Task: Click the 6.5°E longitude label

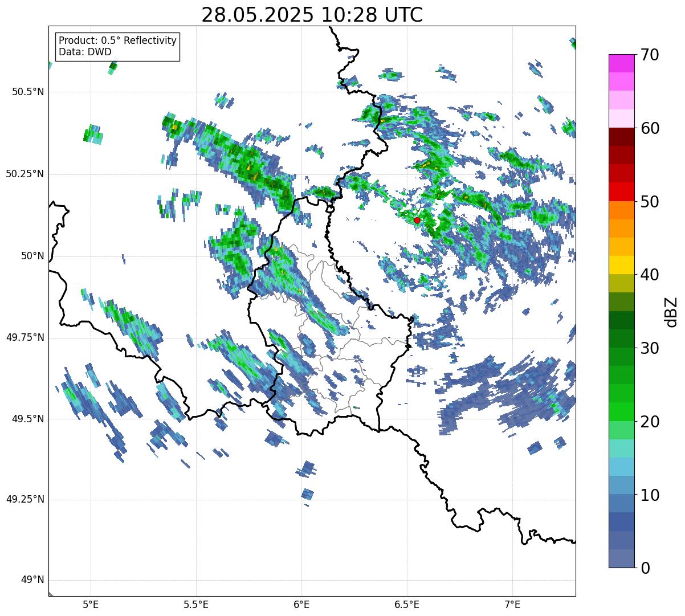Action: pyautogui.click(x=407, y=605)
